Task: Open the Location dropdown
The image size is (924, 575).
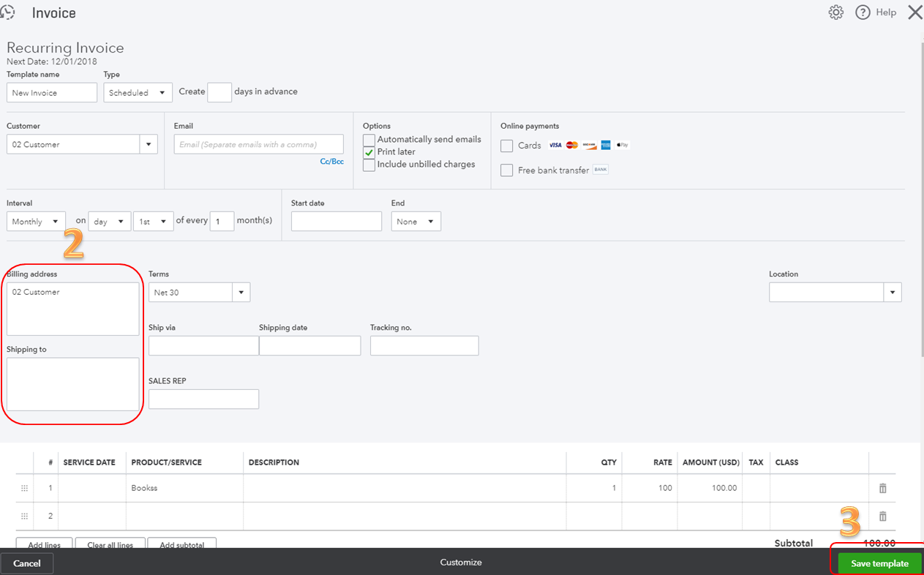Action: point(893,292)
